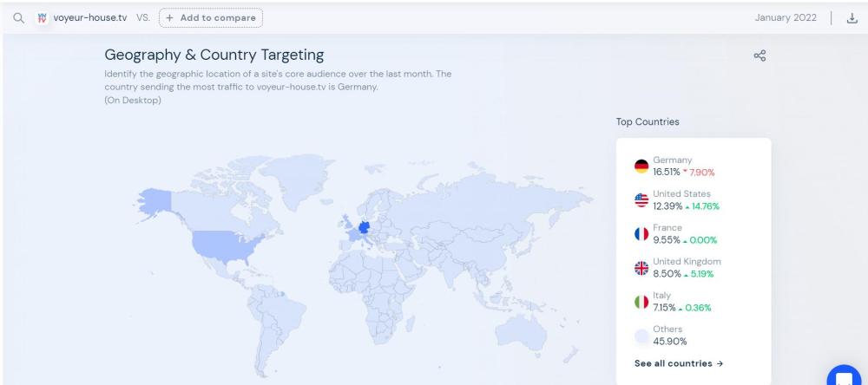The height and width of the screenshot is (385, 868).
Task: Click the France flag icon
Action: [641, 234]
